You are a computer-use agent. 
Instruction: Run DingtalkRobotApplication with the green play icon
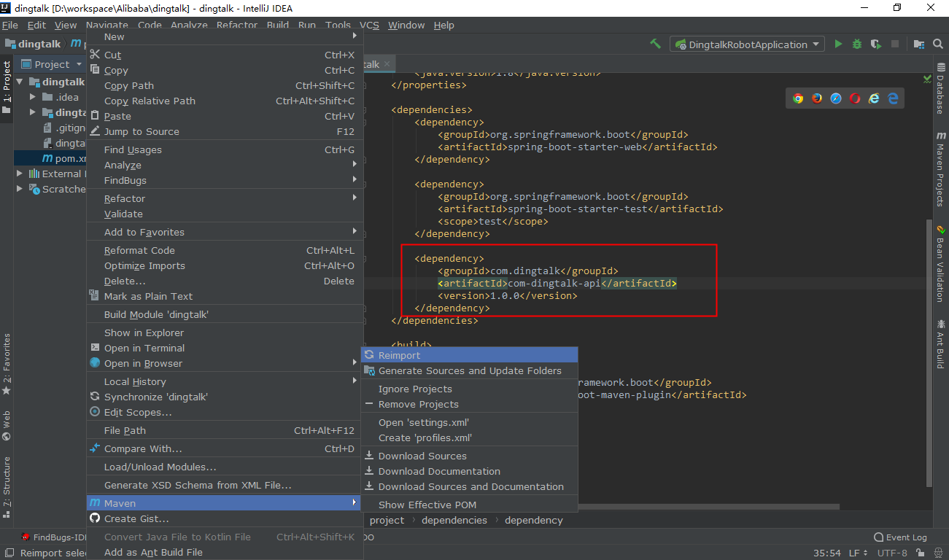[838, 44]
